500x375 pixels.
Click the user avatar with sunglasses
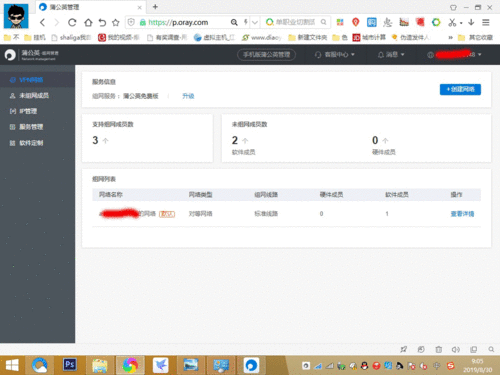16,16
